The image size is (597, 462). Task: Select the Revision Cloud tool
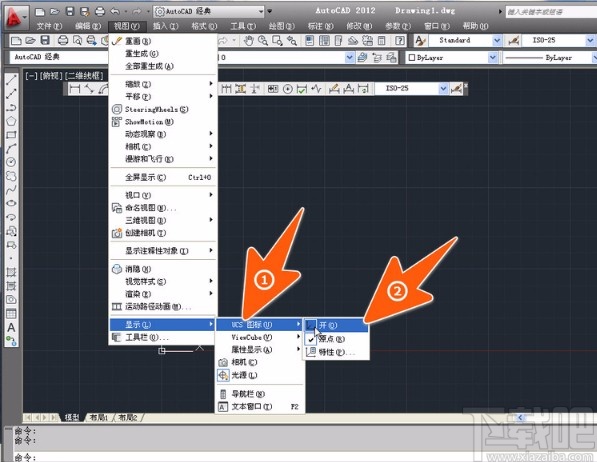point(11,176)
